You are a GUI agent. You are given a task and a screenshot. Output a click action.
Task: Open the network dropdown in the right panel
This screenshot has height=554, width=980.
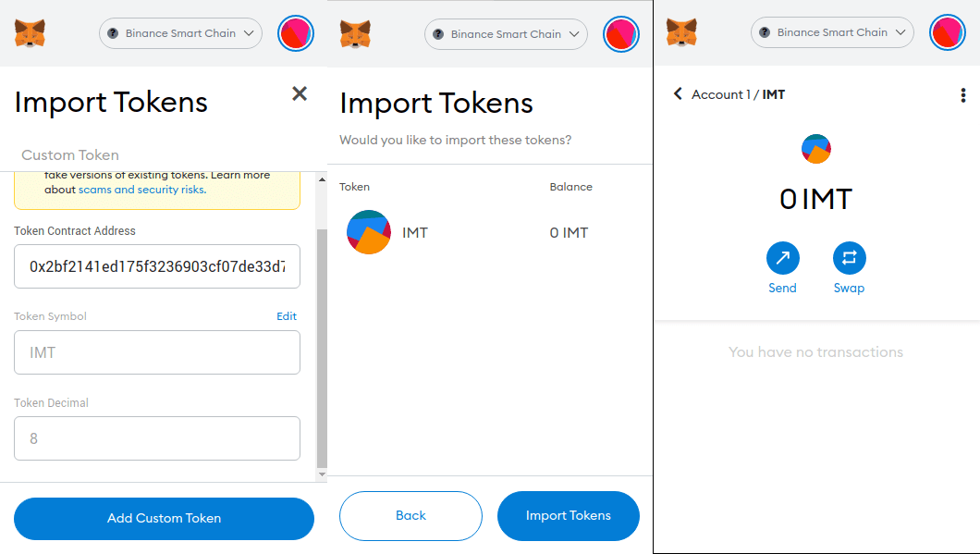(x=832, y=32)
